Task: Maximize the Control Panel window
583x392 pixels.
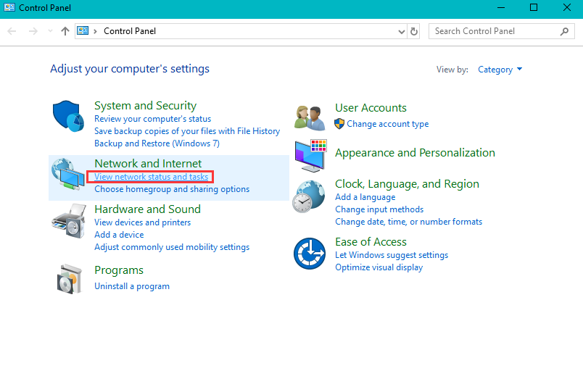Action: click(x=534, y=7)
